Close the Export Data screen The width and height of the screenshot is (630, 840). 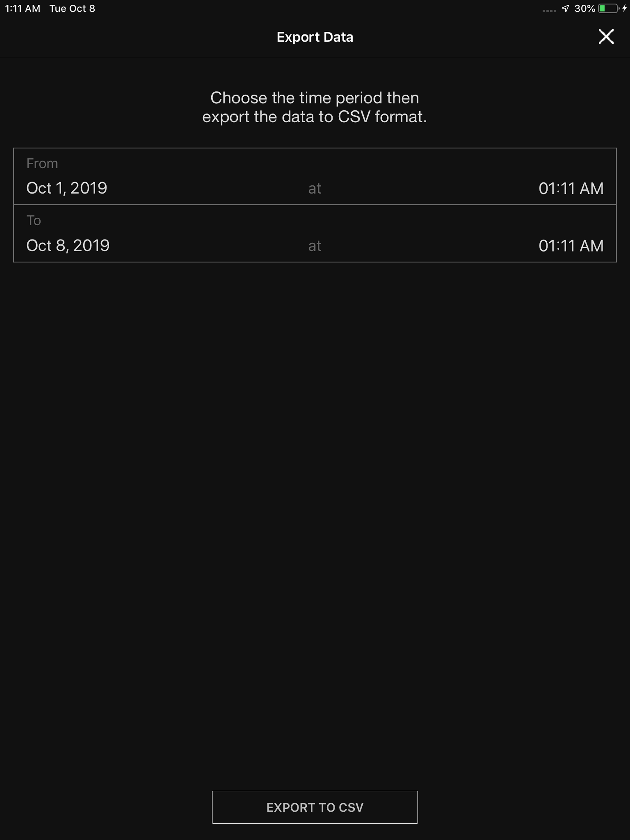tap(606, 37)
